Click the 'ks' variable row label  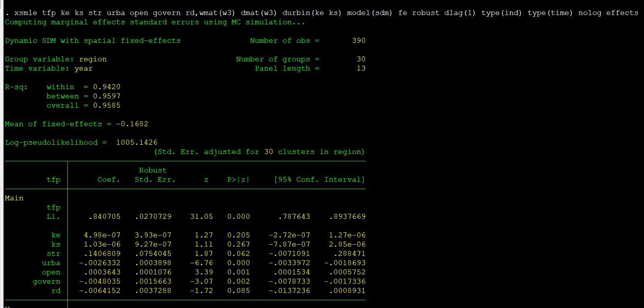[56, 244]
